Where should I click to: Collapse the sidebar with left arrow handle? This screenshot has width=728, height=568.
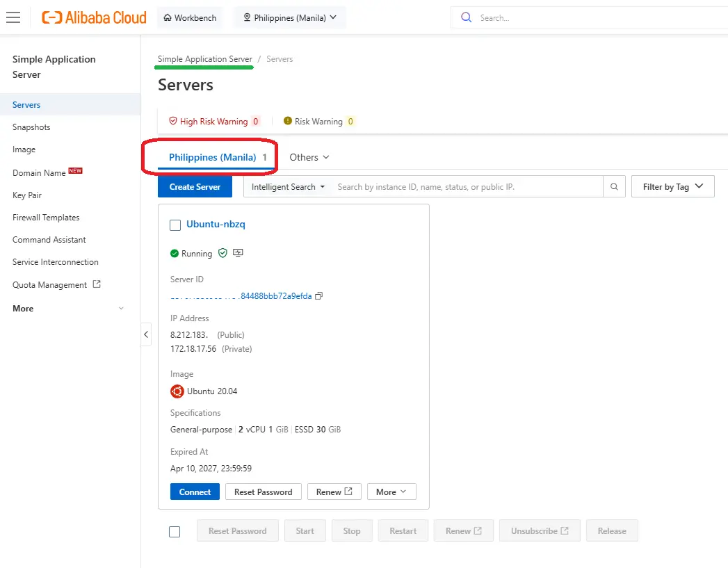point(146,334)
